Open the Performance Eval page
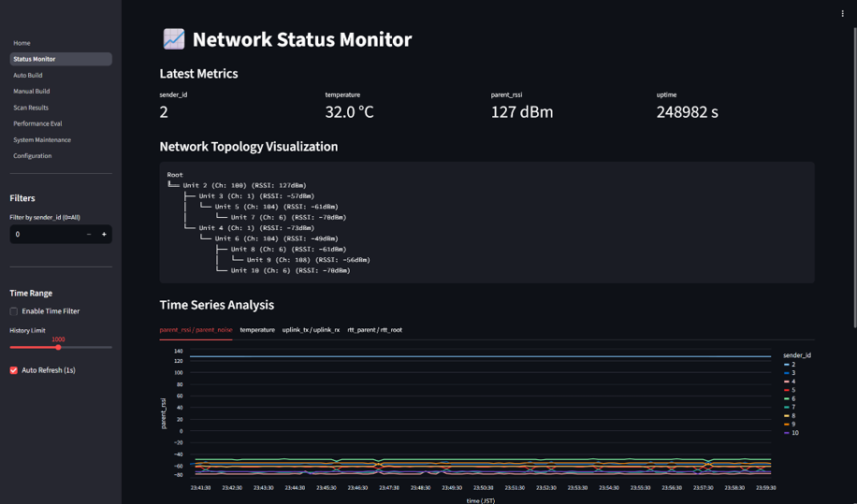The image size is (857, 504). coord(37,123)
